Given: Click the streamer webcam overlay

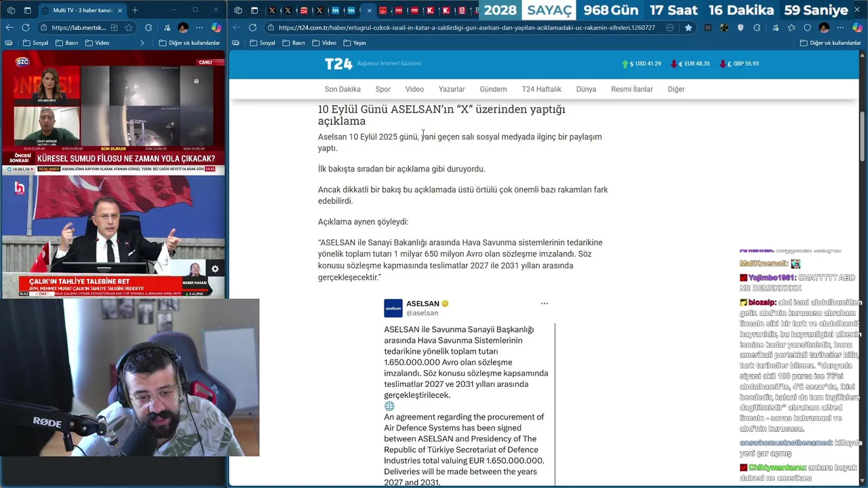Looking at the screenshot, I should tap(130, 378).
